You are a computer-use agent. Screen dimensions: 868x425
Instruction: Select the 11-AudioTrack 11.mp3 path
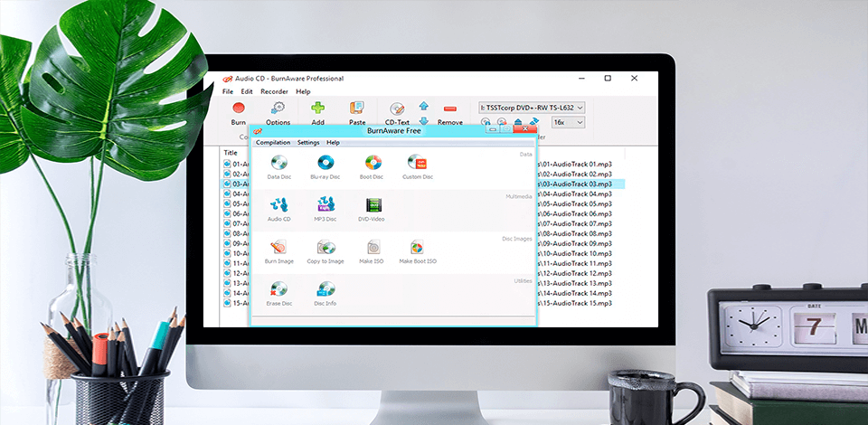(575, 263)
